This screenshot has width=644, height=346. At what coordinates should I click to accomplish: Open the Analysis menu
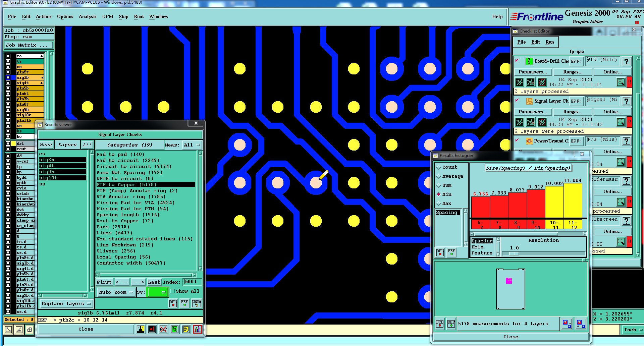(x=88, y=16)
